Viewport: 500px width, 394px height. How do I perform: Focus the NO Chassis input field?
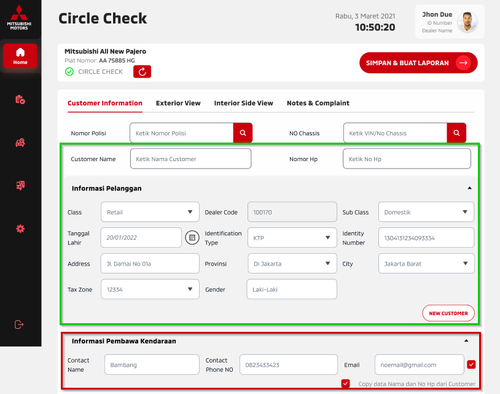pos(395,133)
